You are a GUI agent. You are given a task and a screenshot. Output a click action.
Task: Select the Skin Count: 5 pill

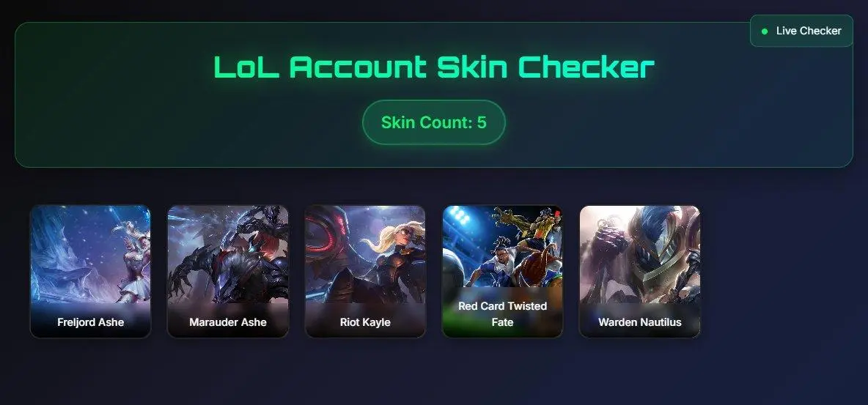[433, 122]
